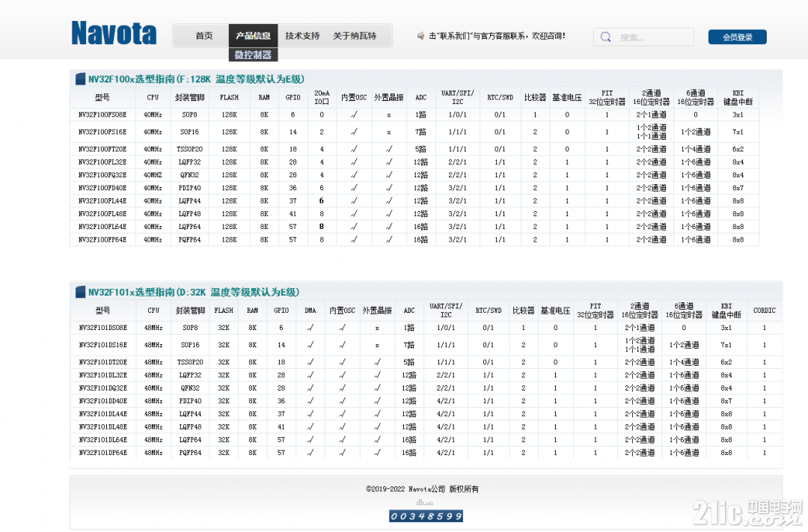Screen dimensions: 808x532
Task: Select the NV32F100FL64E model name
Action: (x=102, y=226)
